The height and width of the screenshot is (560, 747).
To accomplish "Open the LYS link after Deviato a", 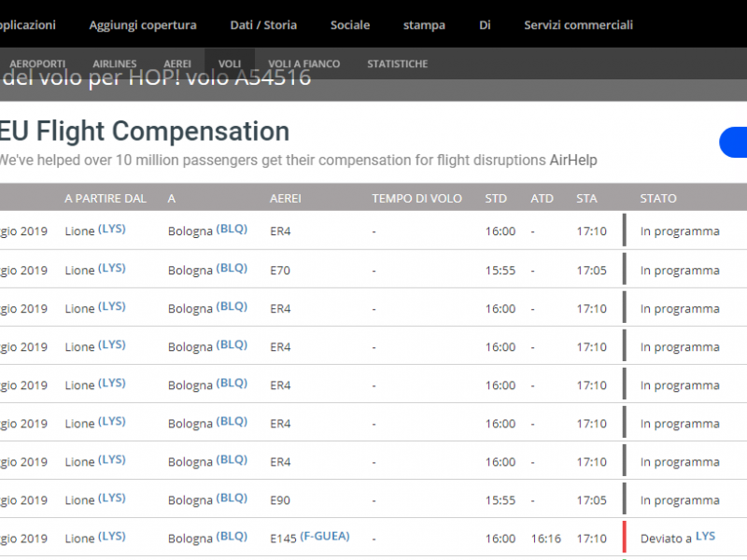I will pyautogui.click(x=705, y=537).
